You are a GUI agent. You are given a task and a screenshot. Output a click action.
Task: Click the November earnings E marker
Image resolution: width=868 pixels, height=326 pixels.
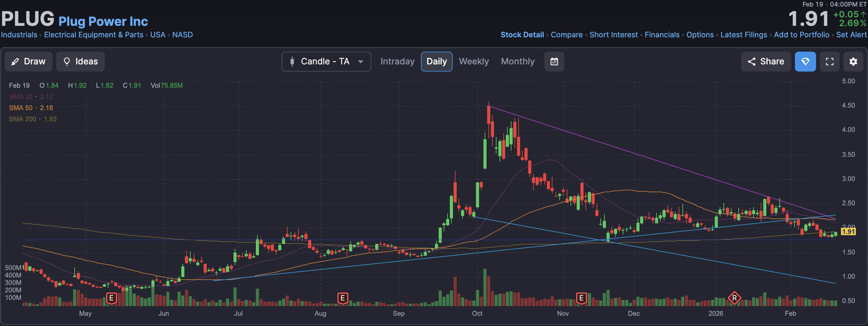(581, 298)
